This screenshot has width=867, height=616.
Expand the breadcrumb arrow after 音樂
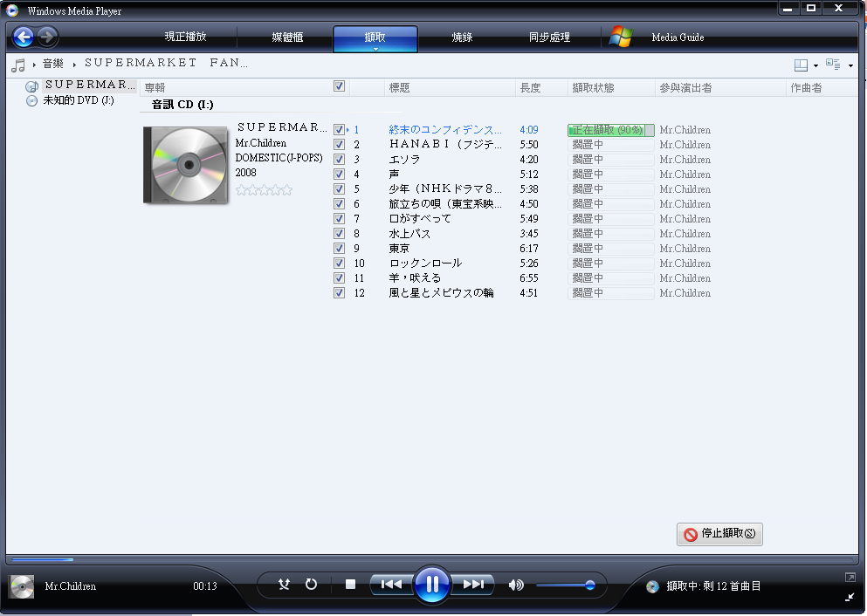[x=74, y=65]
